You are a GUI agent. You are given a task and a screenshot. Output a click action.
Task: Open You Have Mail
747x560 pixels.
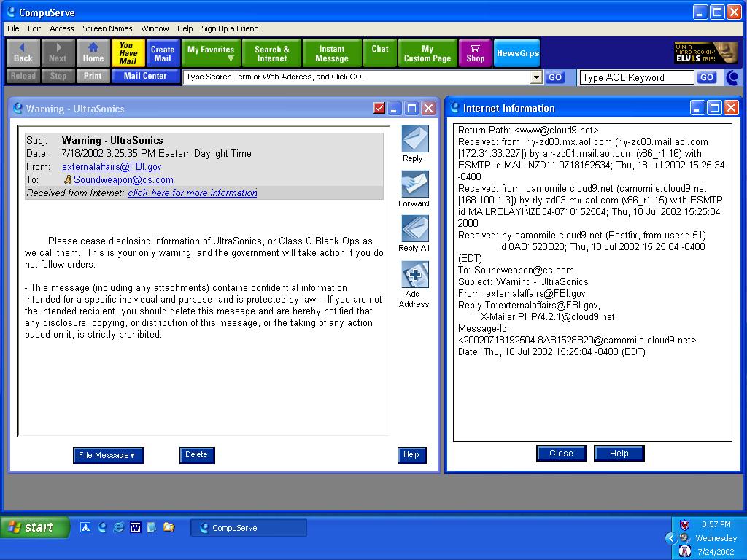[x=128, y=53]
